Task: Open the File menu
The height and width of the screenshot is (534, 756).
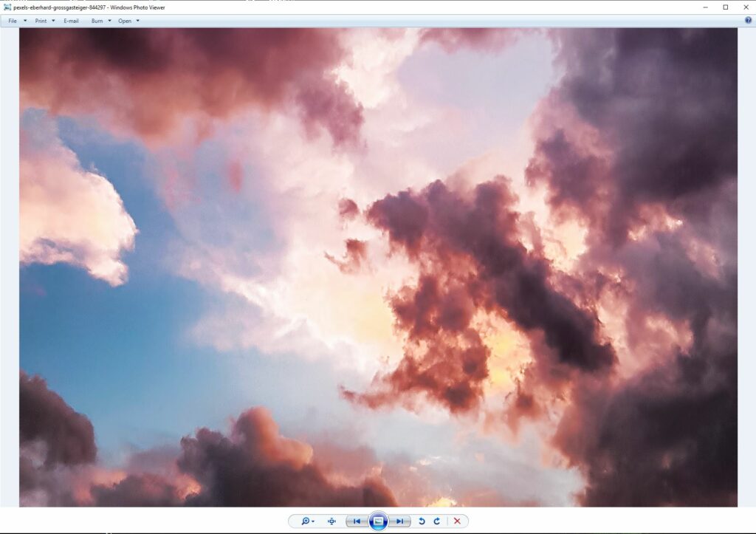Action: (13, 20)
